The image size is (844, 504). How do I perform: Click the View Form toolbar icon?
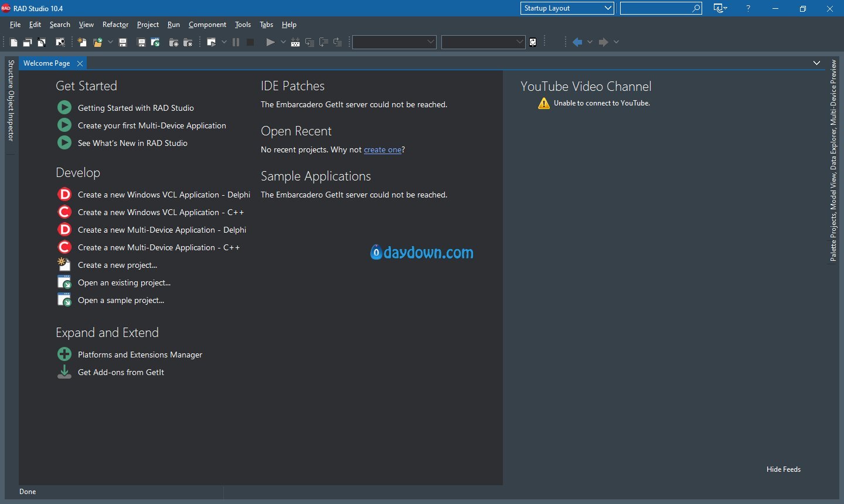[28, 42]
